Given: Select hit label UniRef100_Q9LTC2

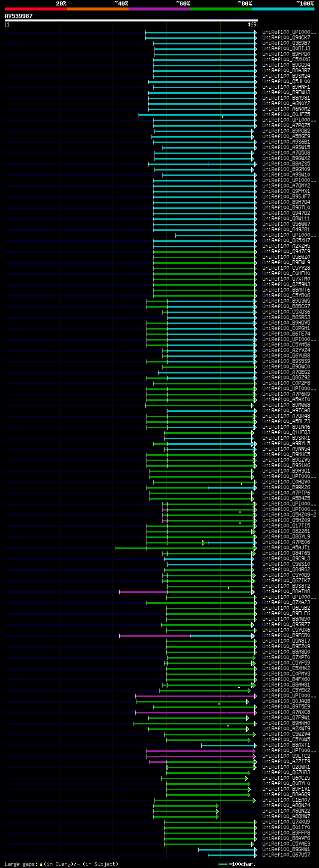Looking at the screenshot, I should click(x=286, y=756).
